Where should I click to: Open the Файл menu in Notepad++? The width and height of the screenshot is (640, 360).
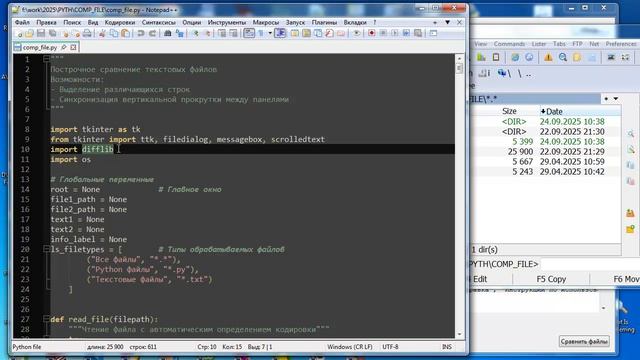[22, 22]
